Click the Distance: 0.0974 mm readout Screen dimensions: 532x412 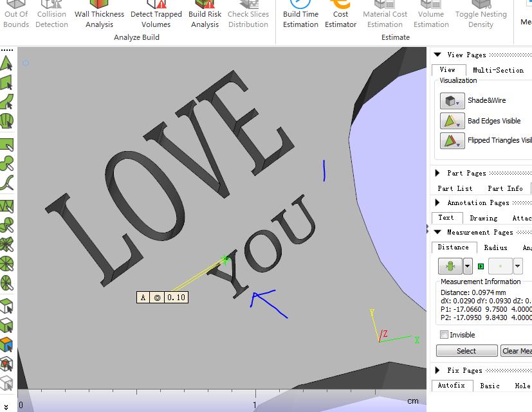tap(473, 292)
